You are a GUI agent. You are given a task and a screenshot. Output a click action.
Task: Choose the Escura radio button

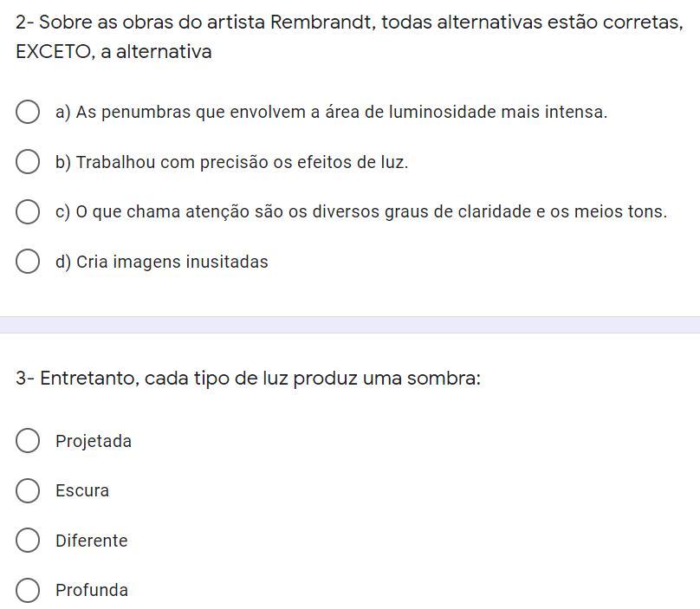[28, 490]
